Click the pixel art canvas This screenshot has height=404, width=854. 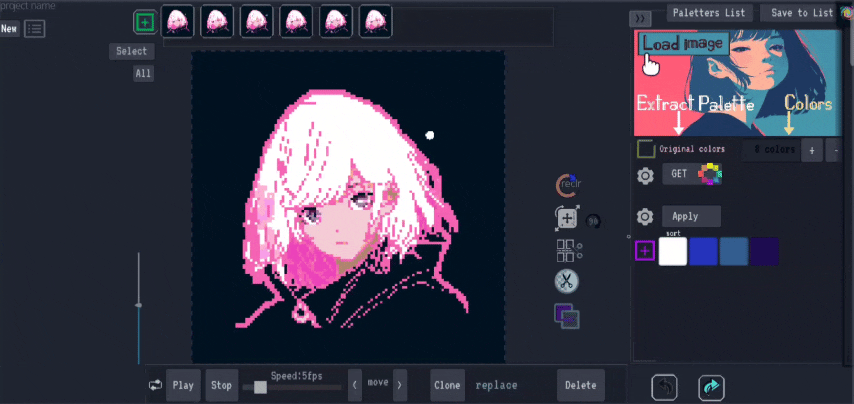coord(348,207)
